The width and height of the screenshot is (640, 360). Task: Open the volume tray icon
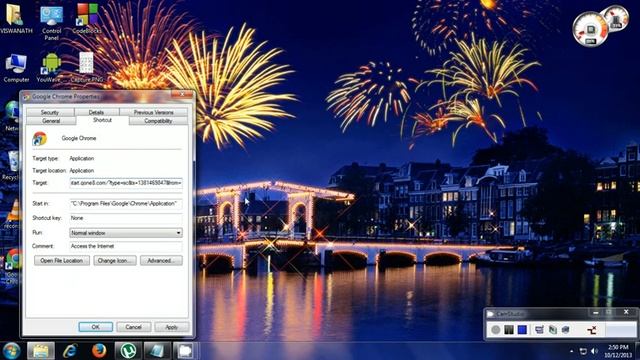(x=594, y=351)
